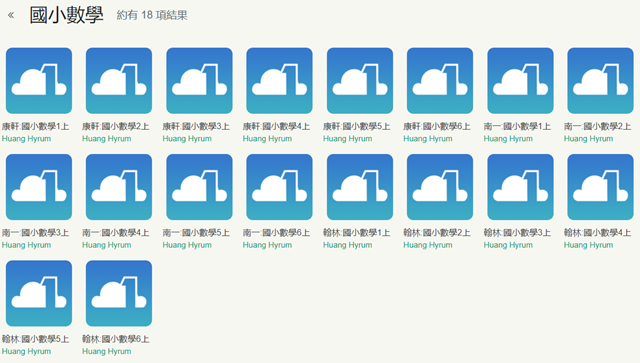This screenshot has width=640, height=363.
Task: Open author Huang Hyrum under 翰林:國小數學4上
Action: point(589,245)
